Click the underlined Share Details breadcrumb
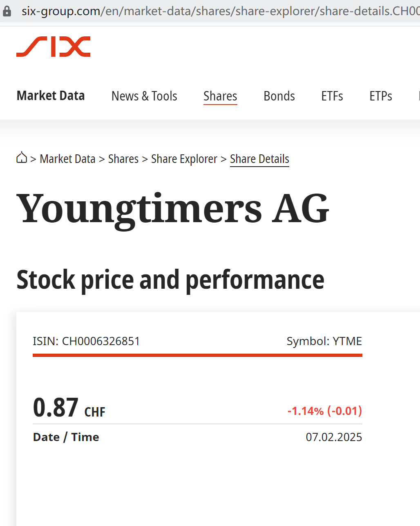The height and width of the screenshot is (526, 420). [x=259, y=159]
